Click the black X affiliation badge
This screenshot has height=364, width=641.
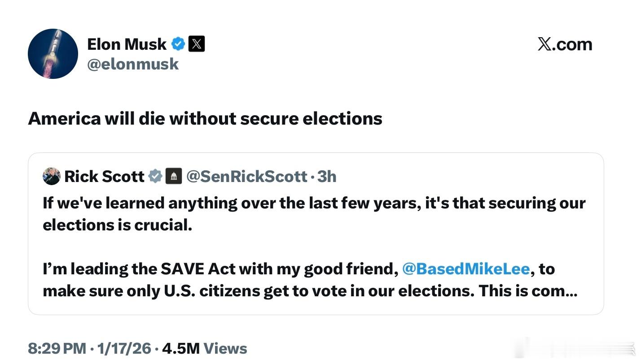tap(197, 44)
